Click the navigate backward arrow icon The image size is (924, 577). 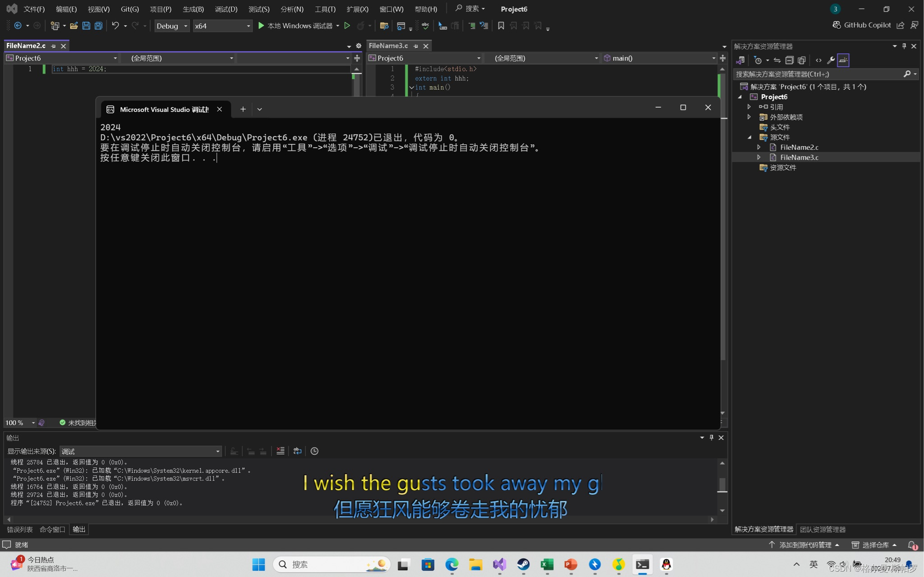[x=18, y=26]
